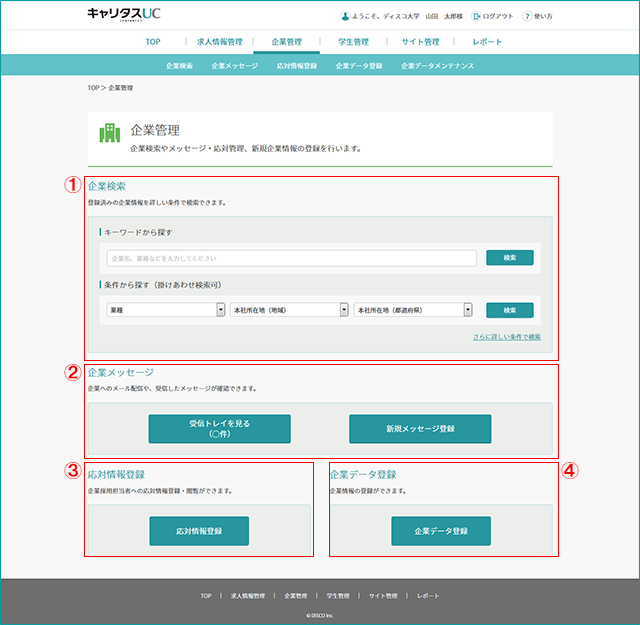Click 学生管理 in the footer

(338, 596)
